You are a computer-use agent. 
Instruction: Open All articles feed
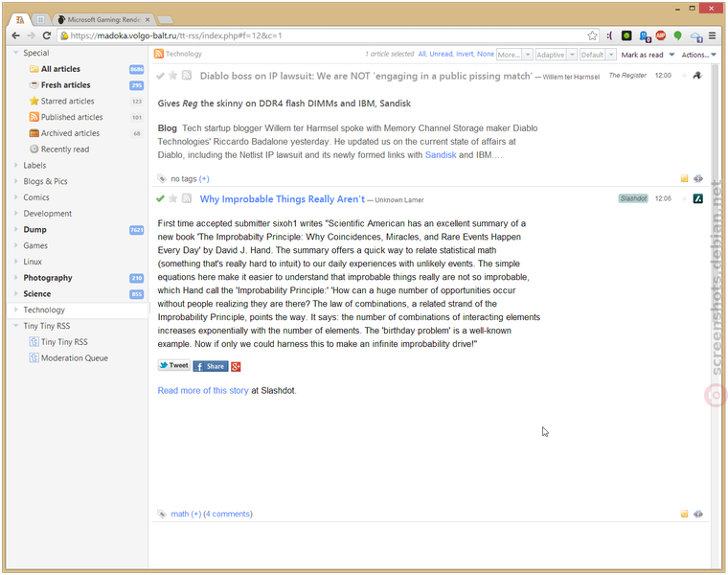pos(60,69)
